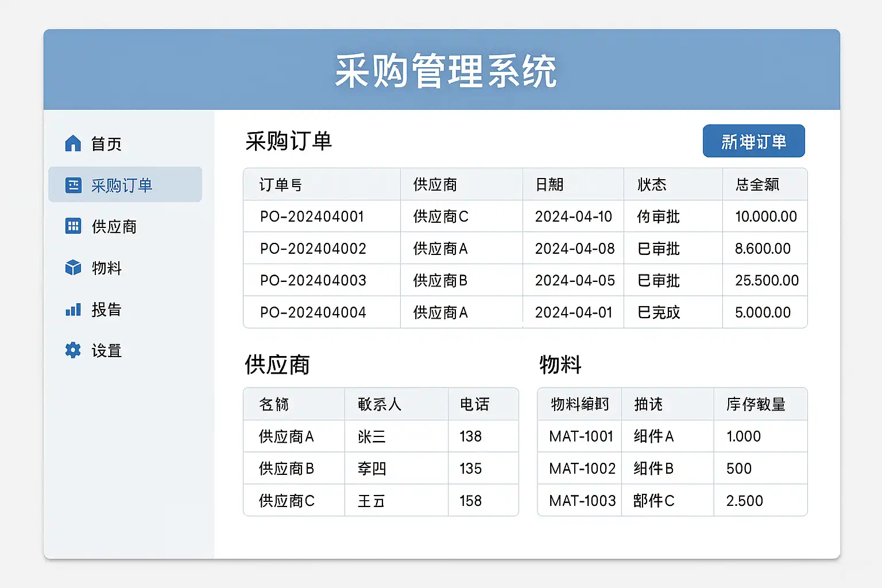Select 采购订单 in the sidebar
Viewport: 882px width, 588px height.
click(122, 185)
